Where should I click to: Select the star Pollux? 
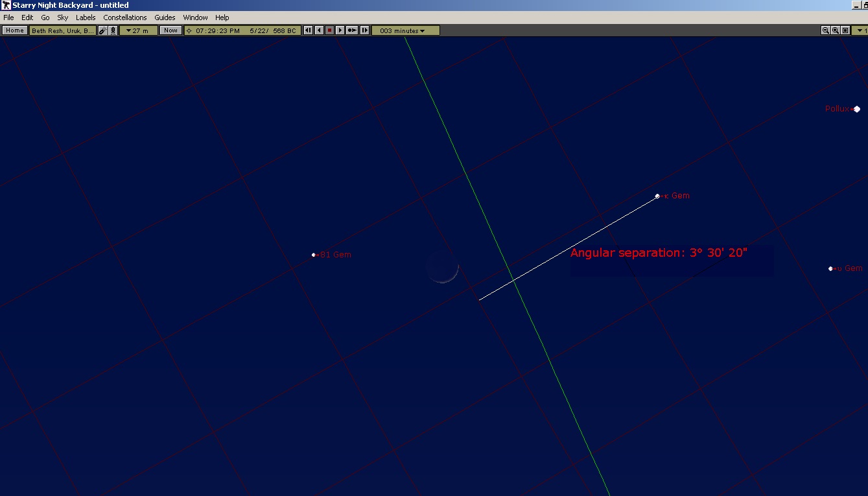(857, 109)
